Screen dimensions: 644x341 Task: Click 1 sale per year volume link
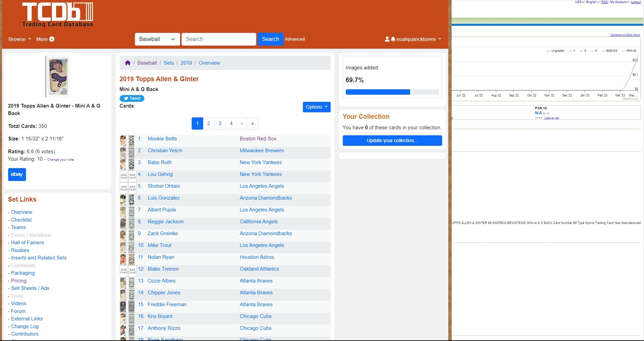(x=551, y=118)
